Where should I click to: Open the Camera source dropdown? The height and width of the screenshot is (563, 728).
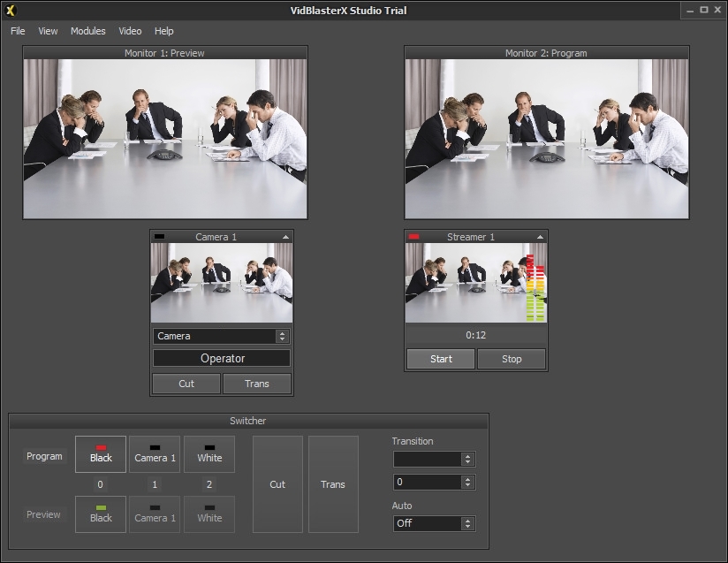pos(222,336)
